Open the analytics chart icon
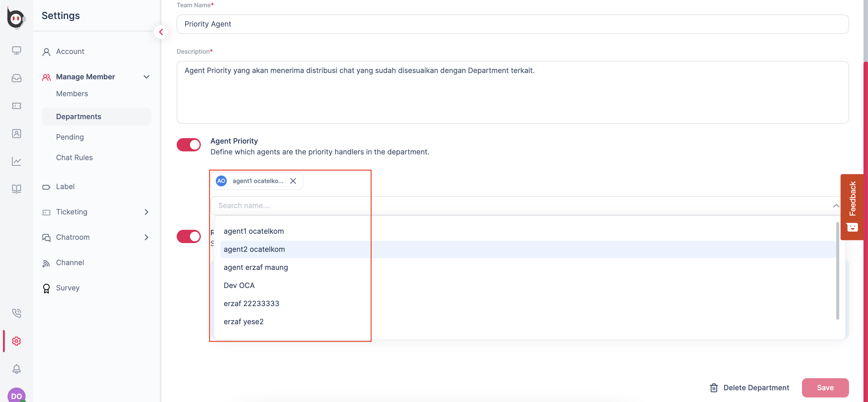 pyautogui.click(x=16, y=161)
